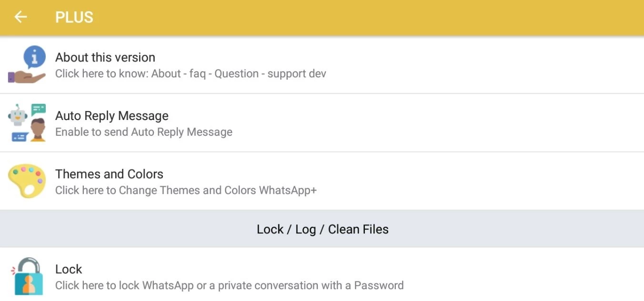The image size is (644, 301).
Task: Open Themes and Colors settings
Action: [109, 174]
